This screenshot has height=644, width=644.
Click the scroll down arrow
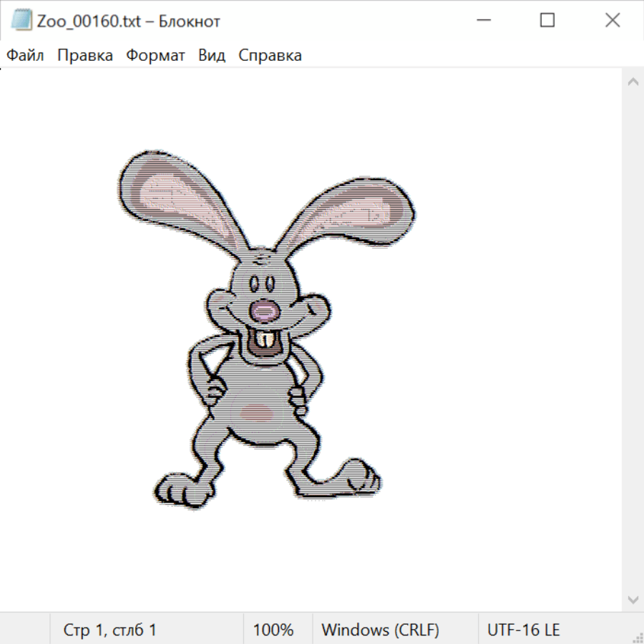coord(633,599)
